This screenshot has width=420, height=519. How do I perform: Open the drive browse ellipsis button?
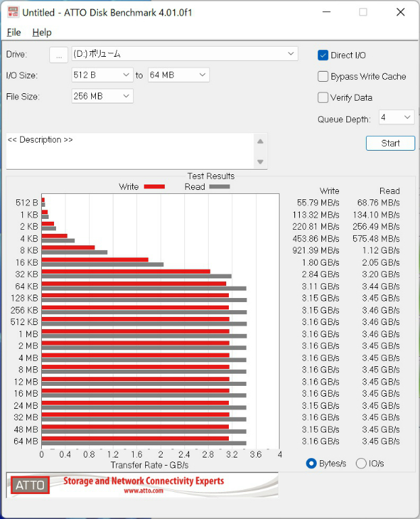point(59,55)
